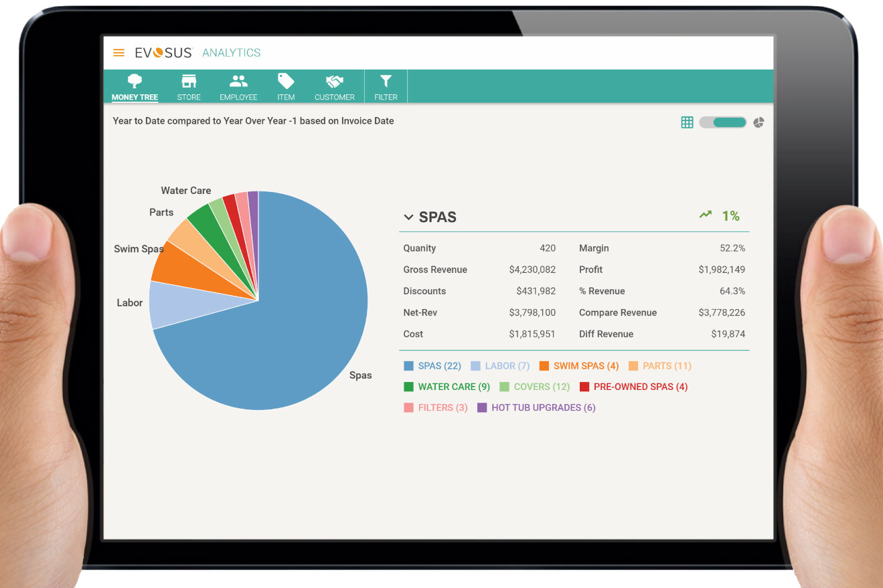883x588 pixels.
Task: Select the pie chart view icon
Action: [758, 122]
